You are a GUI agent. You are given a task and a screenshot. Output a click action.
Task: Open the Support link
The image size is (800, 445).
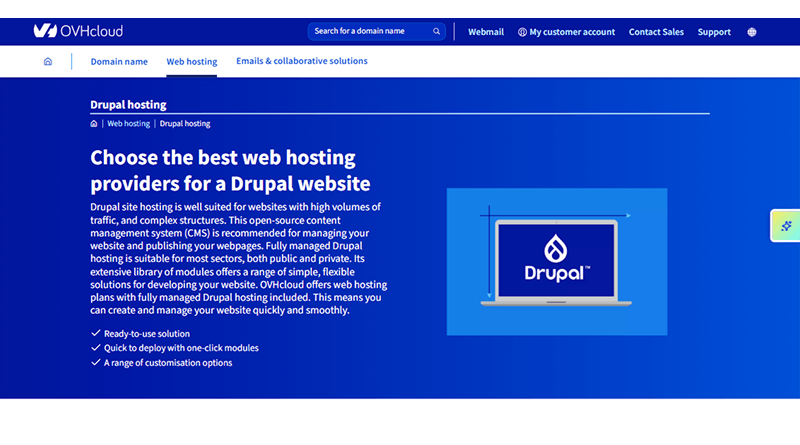(714, 32)
